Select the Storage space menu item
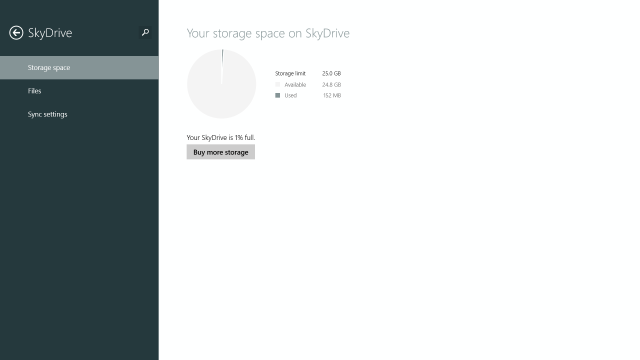This screenshot has height=360, width=640. [79, 68]
